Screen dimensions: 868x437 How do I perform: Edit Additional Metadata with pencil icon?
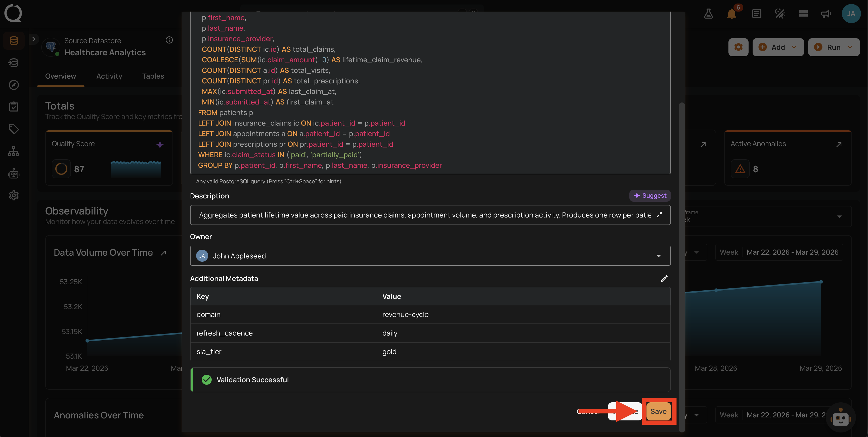pos(664,279)
